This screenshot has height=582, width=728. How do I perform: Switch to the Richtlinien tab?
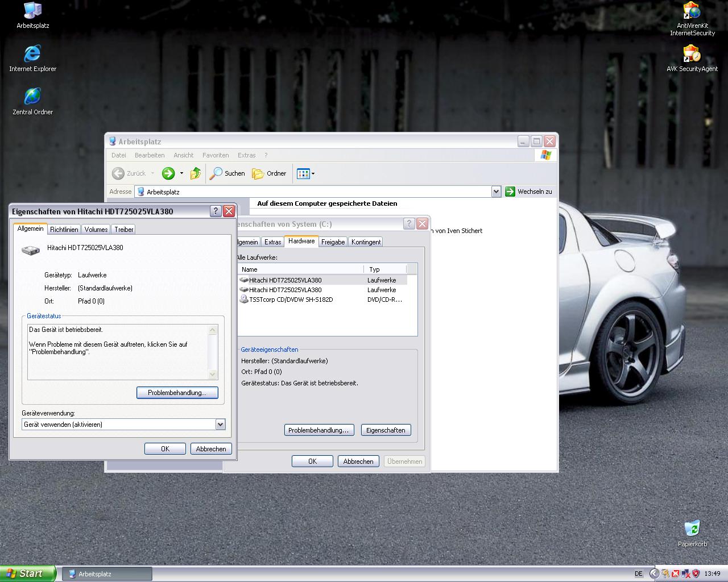64,230
